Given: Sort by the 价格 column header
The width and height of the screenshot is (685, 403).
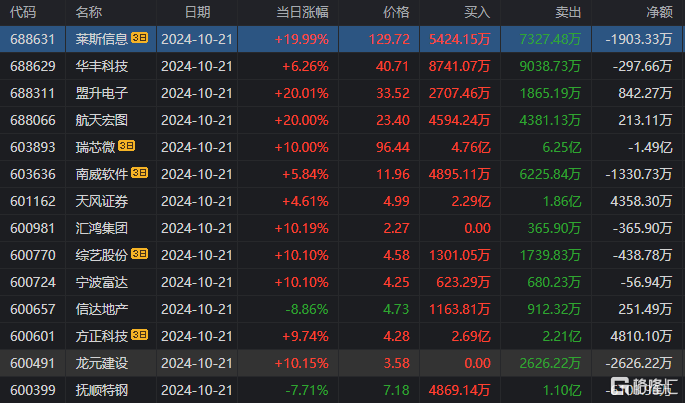Looking at the screenshot, I should [396, 12].
